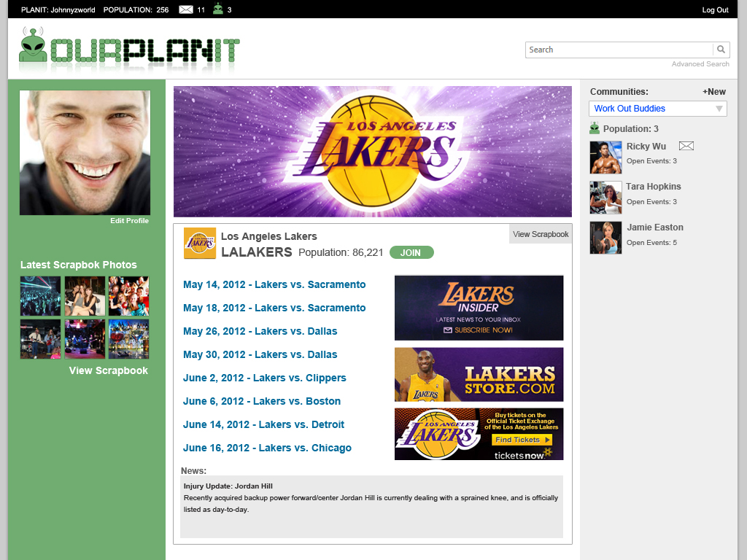This screenshot has height=560, width=747.
Task: Open the Advanced Search link
Action: tap(700, 64)
